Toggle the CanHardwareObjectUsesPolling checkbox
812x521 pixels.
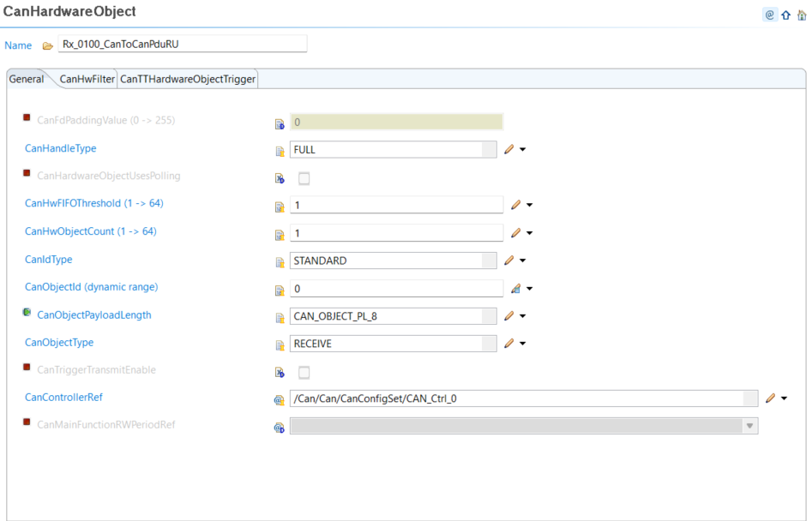tap(304, 178)
